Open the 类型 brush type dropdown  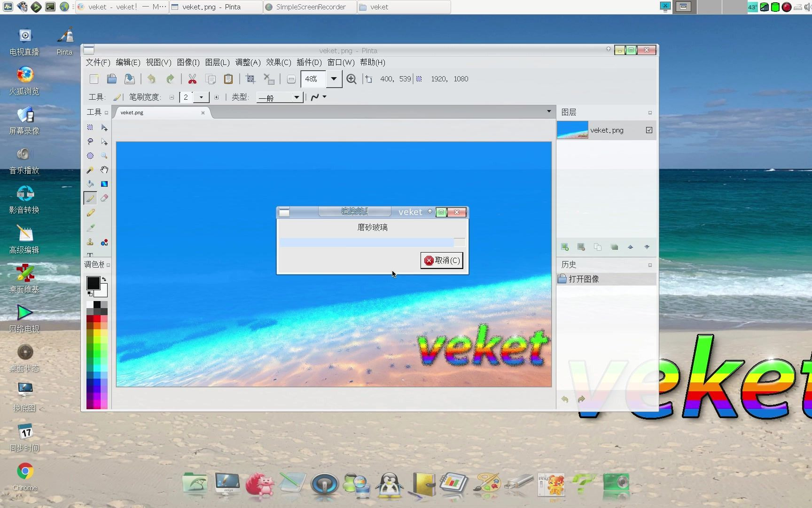(x=296, y=97)
